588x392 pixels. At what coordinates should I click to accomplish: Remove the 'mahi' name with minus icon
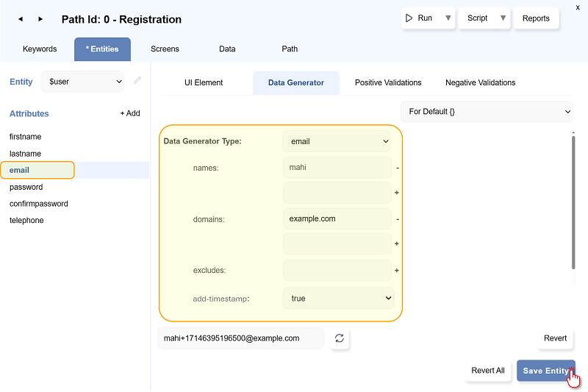point(398,168)
